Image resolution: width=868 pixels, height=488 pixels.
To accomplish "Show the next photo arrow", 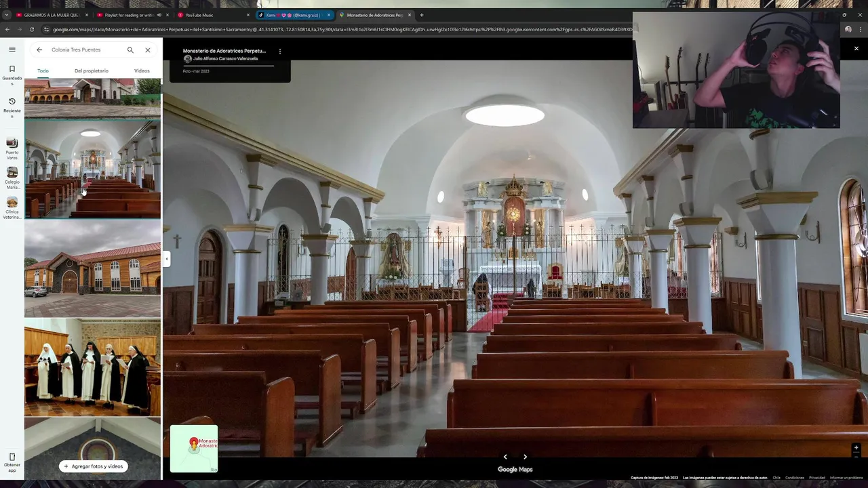I will pyautogui.click(x=525, y=457).
